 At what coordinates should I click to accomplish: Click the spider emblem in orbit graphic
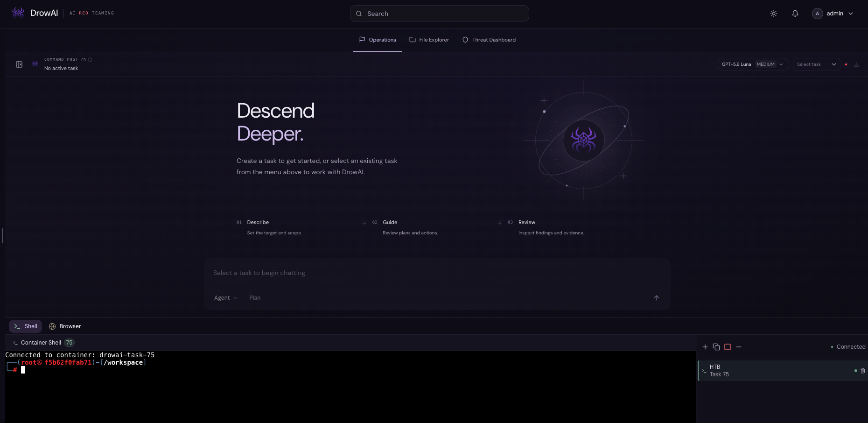(x=584, y=140)
